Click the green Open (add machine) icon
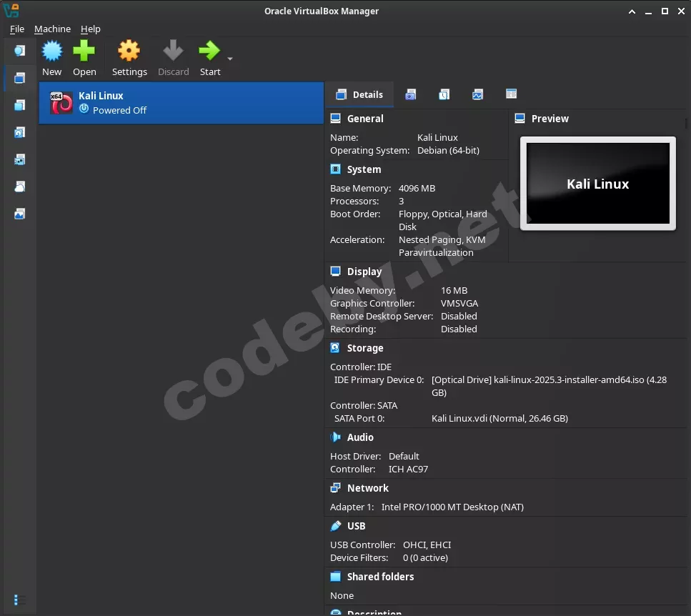 click(x=84, y=52)
